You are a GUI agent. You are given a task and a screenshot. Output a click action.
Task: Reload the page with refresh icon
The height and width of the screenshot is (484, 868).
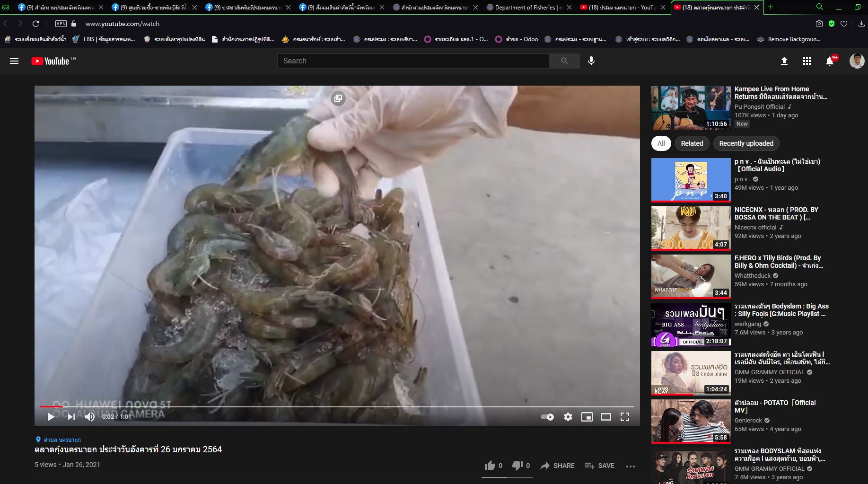(35, 23)
